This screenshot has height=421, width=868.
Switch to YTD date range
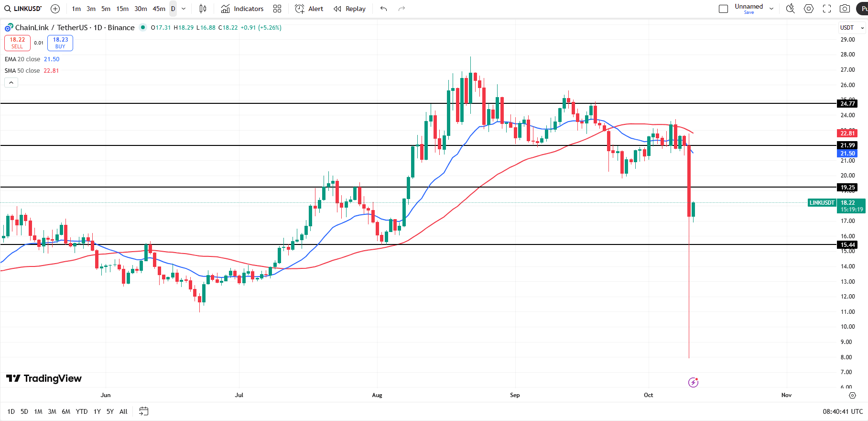click(x=82, y=411)
